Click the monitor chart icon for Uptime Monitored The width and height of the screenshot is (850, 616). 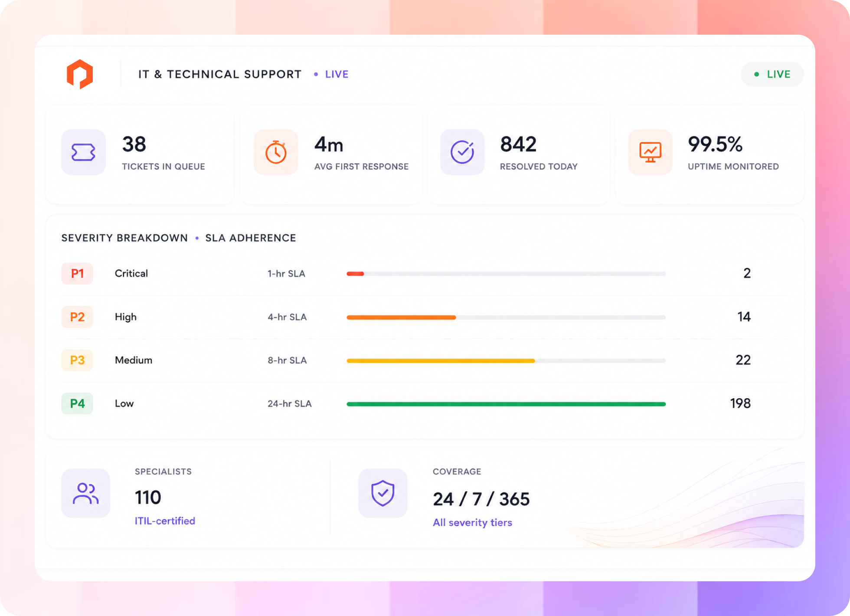[651, 152]
